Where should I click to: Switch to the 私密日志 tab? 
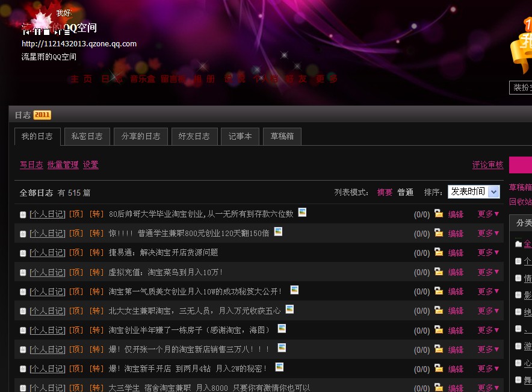87,137
